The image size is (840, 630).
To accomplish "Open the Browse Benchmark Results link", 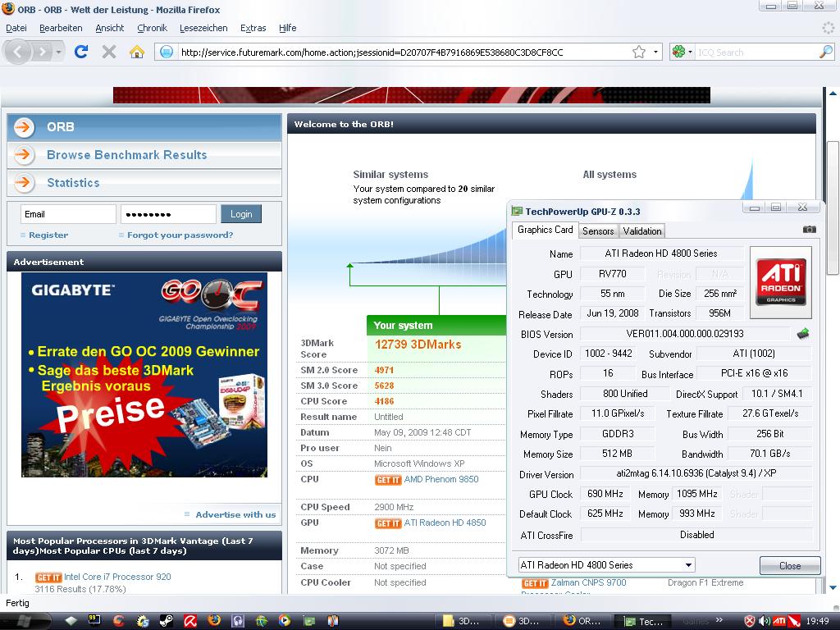I will click(x=127, y=155).
